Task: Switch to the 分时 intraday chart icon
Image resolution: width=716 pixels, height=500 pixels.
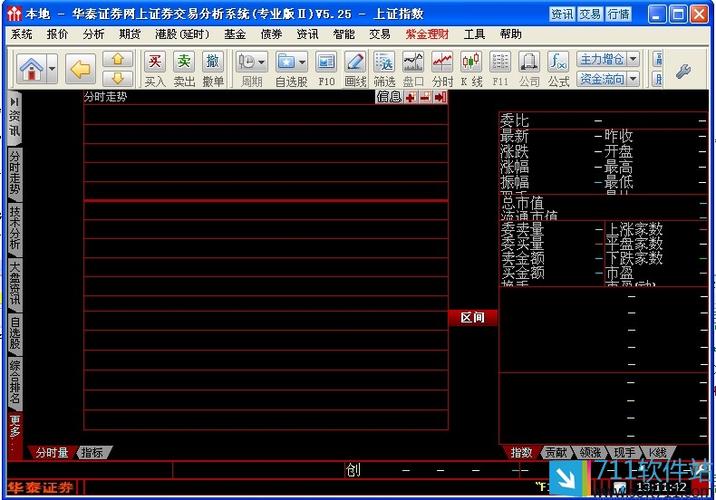Action: [x=442, y=62]
